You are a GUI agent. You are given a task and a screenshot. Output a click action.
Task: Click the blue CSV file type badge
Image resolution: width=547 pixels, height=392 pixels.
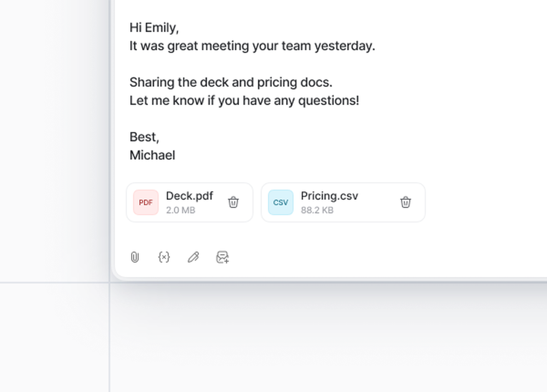click(281, 202)
